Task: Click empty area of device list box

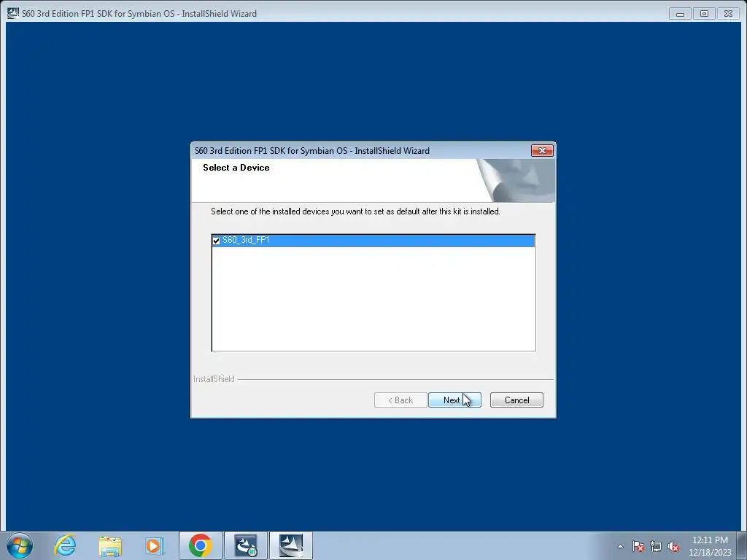Action: point(373,299)
